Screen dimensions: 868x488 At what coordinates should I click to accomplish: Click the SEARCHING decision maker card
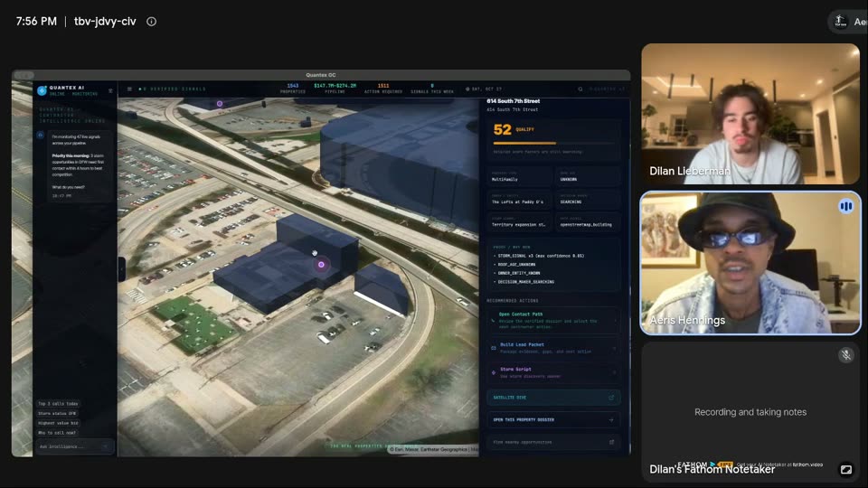coord(589,199)
